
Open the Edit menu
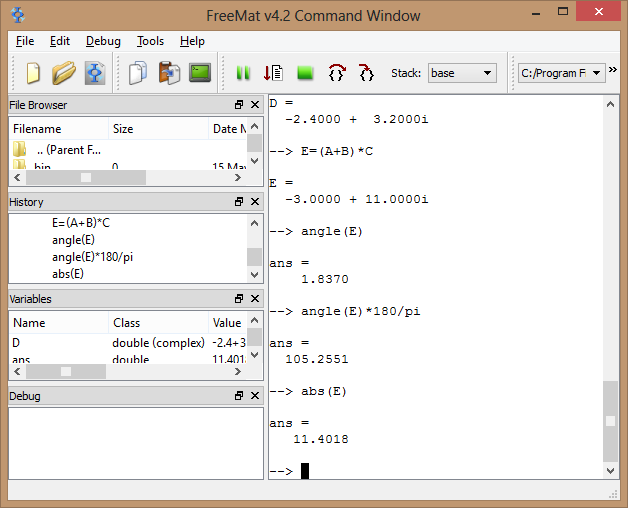60,41
